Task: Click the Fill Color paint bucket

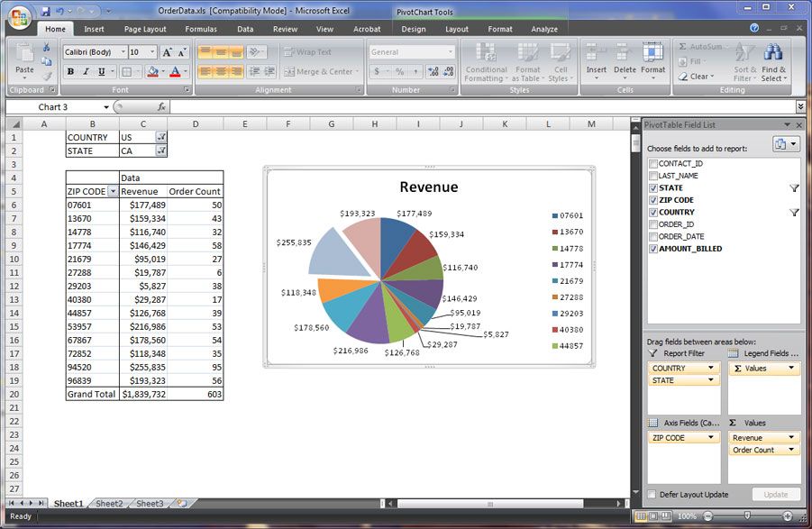Action: [x=152, y=71]
